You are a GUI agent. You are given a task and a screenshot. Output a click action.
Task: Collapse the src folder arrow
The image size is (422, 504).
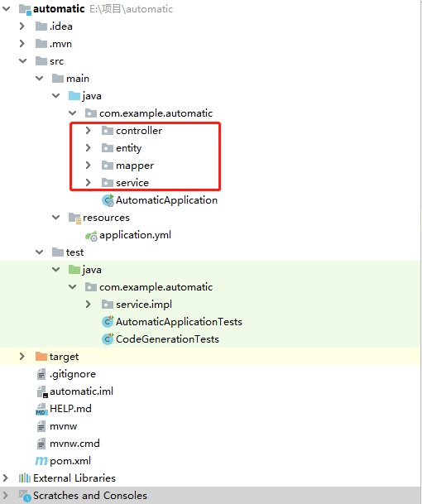click(x=23, y=60)
